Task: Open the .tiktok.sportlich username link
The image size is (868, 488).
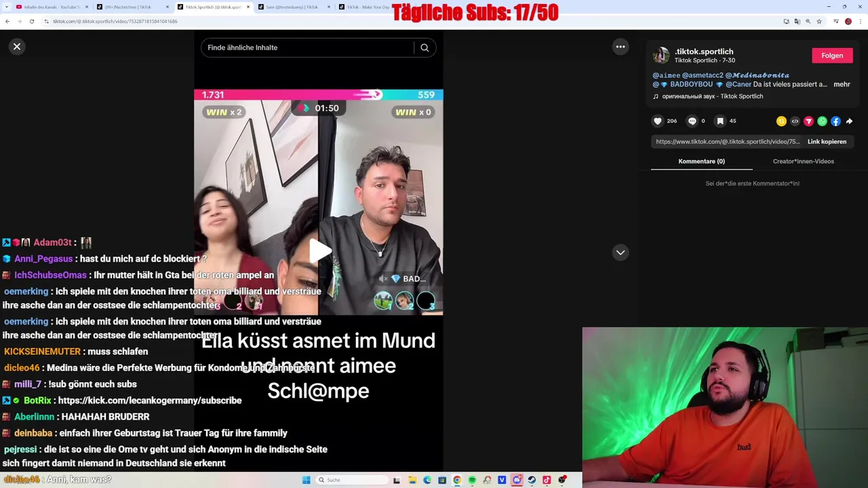Action: tap(704, 52)
